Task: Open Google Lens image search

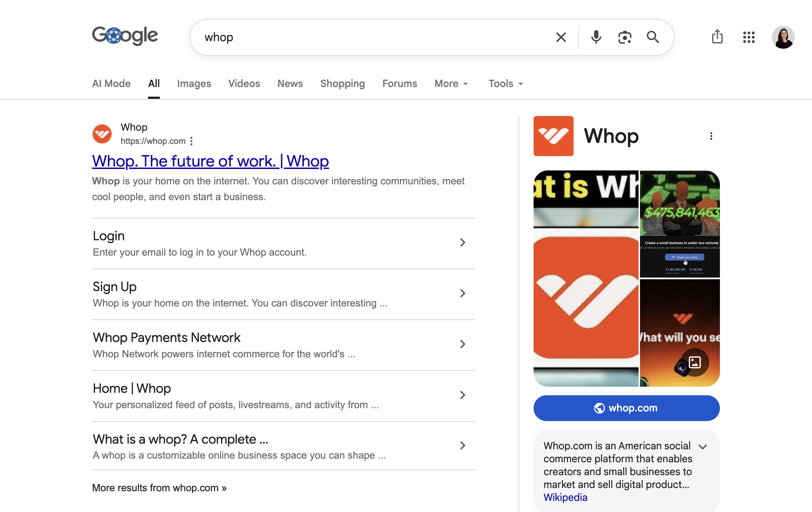Action: pyautogui.click(x=625, y=37)
